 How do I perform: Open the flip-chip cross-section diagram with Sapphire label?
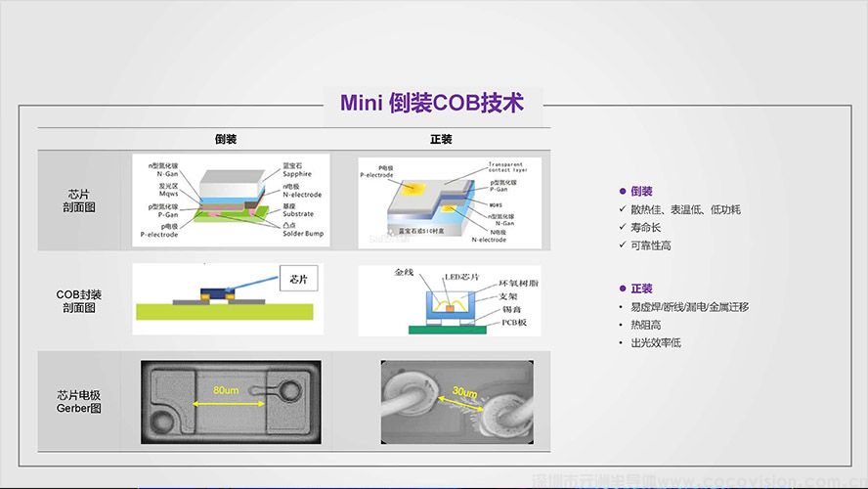point(231,200)
